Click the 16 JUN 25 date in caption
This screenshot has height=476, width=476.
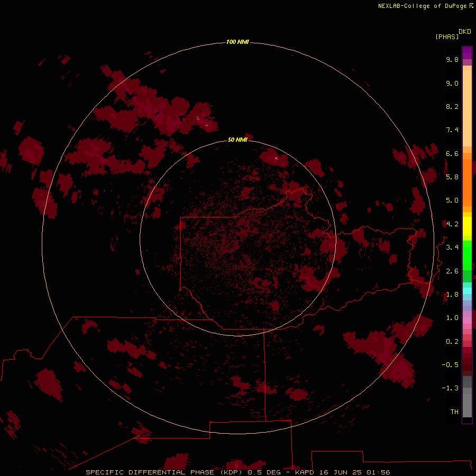pos(340,472)
